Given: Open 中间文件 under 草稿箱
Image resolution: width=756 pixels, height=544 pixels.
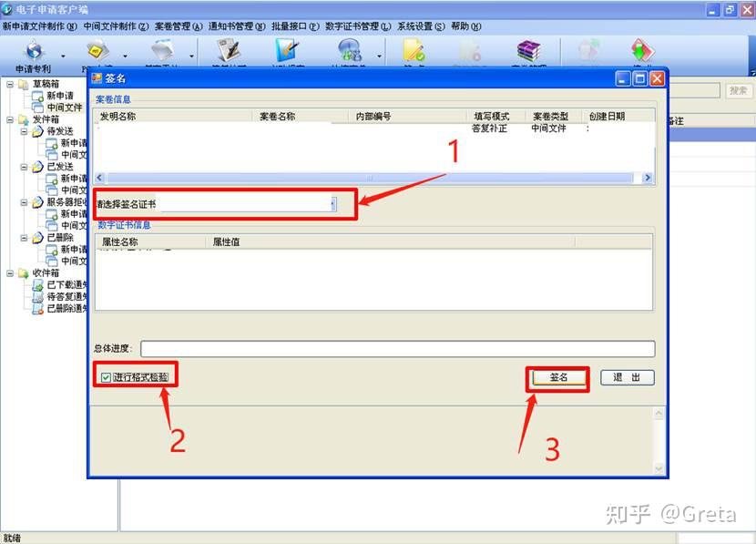Looking at the screenshot, I should [x=64, y=108].
